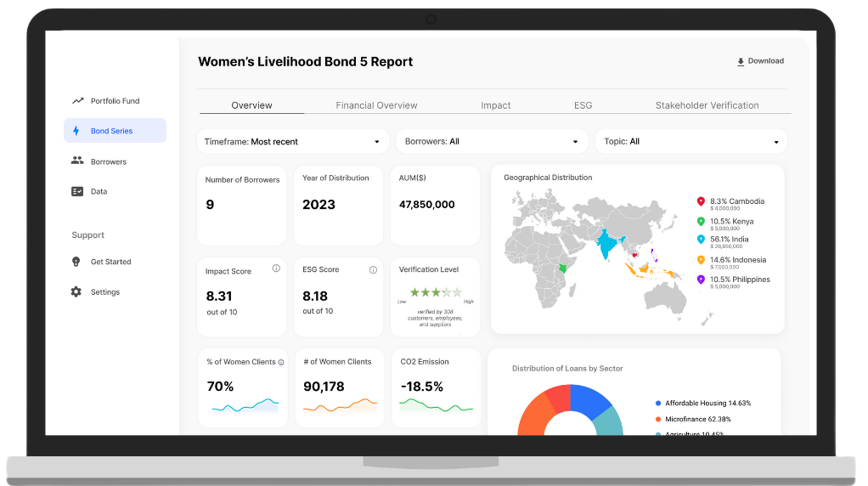Viewport: 868px width, 486px height.
Task: Click the Bond Series lightning bolt icon
Action: point(76,131)
